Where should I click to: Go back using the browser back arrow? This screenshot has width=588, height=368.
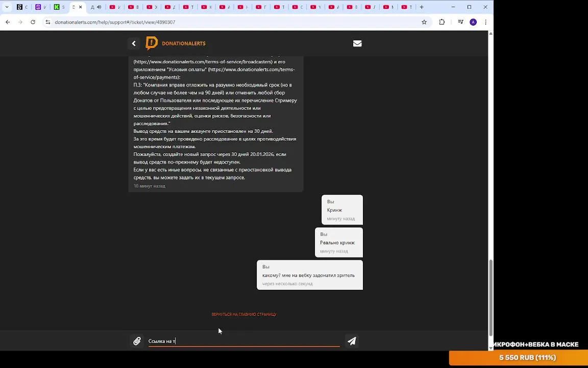click(x=8, y=22)
